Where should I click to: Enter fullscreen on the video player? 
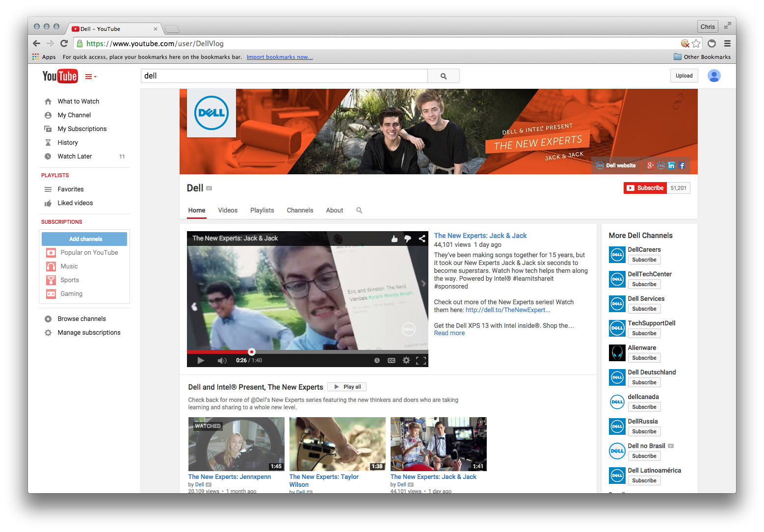(x=421, y=361)
